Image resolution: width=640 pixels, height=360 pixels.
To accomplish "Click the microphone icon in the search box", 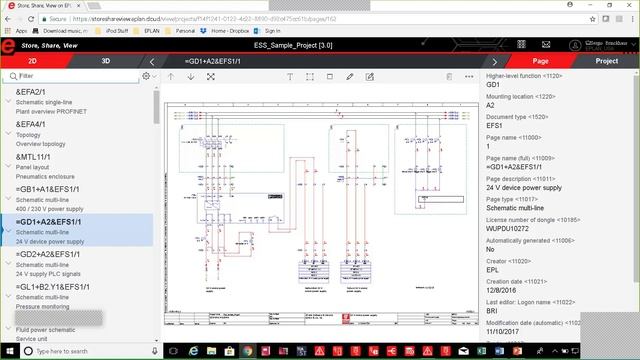I will point(155,351).
